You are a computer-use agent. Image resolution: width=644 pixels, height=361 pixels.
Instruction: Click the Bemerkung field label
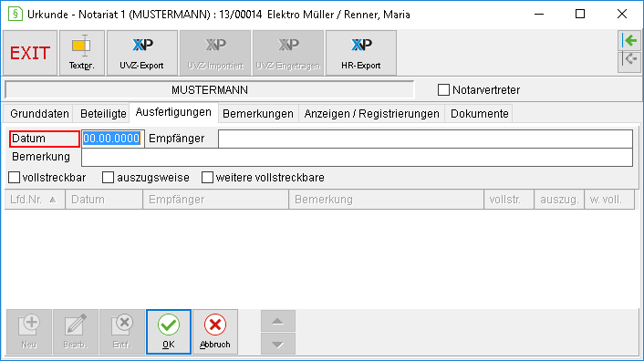[x=41, y=157]
